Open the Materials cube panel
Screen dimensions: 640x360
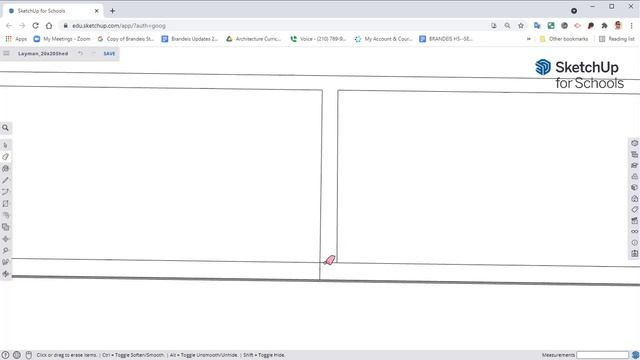pyautogui.click(x=634, y=187)
